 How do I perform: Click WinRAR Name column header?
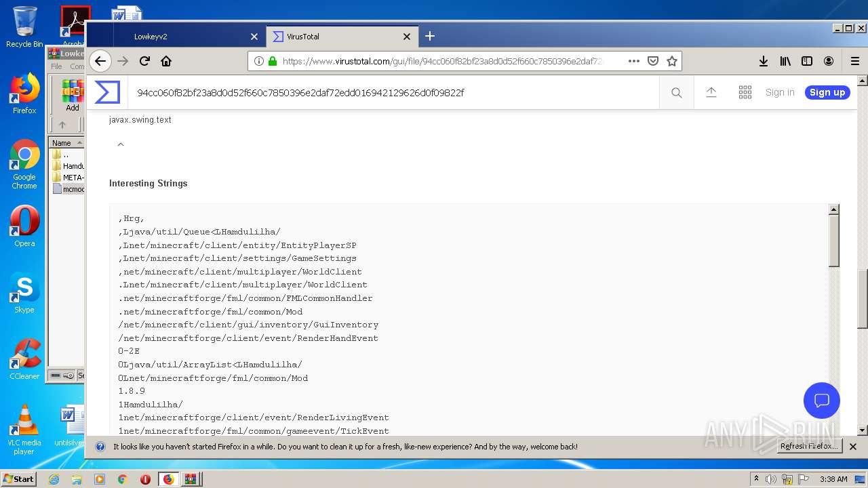coord(66,142)
